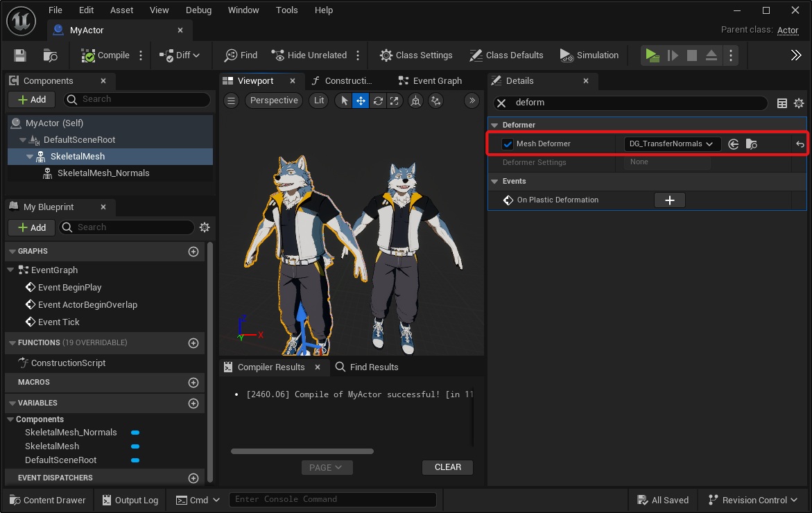
Task: Click the Enter Console Command field
Action: 333,499
